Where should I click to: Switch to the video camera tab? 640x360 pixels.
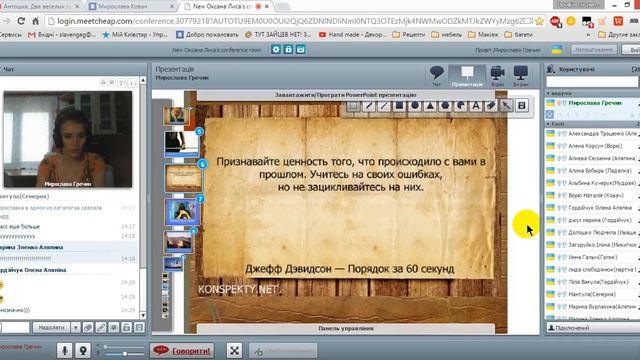coord(498,76)
